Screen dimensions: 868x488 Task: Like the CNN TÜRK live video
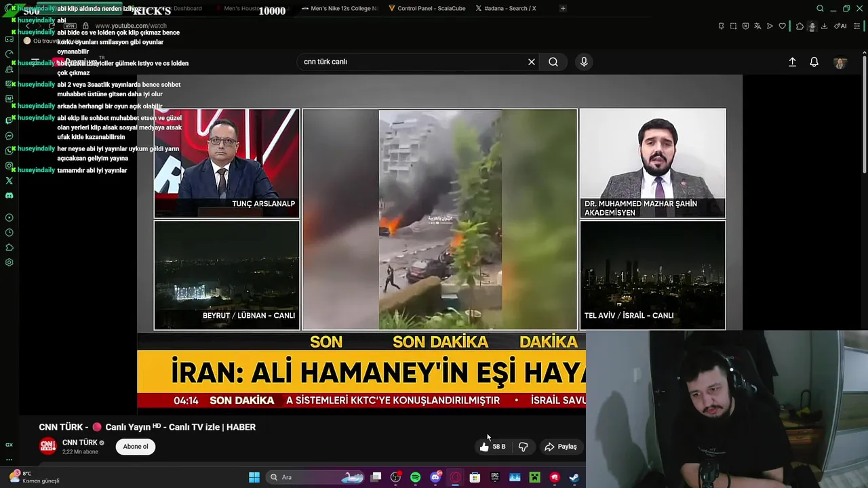coord(492,447)
